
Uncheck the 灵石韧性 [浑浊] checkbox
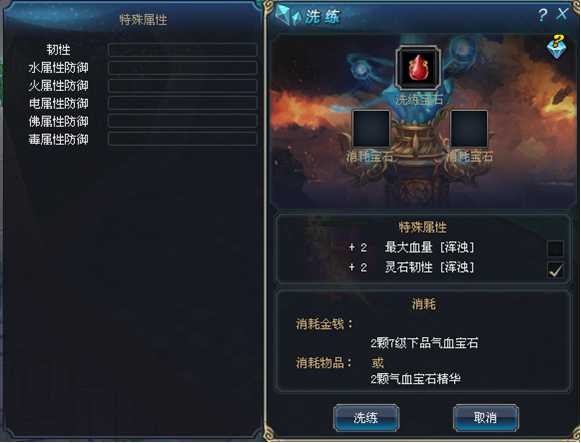(x=555, y=270)
